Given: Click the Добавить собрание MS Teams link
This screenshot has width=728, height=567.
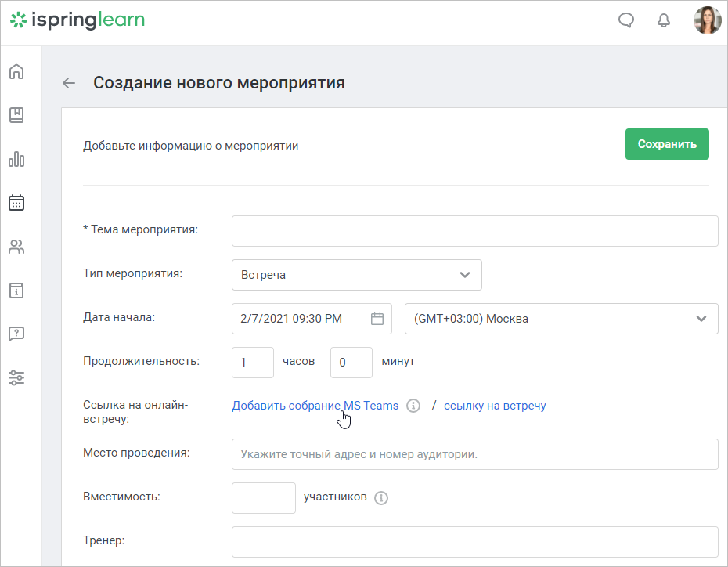Looking at the screenshot, I should click(x=315, y=406).
